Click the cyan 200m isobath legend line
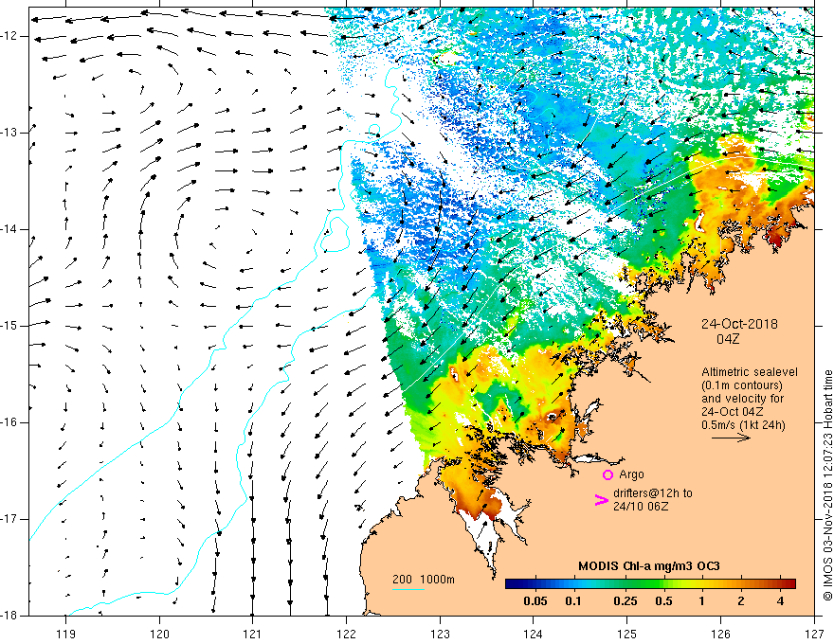 coord(408,589)
